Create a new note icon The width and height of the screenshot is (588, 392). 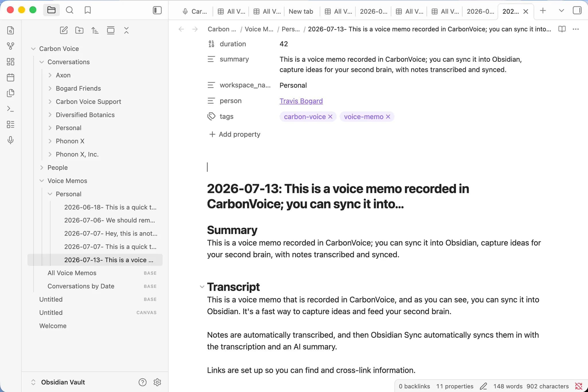pyautogui.click(x=64, y=30)
